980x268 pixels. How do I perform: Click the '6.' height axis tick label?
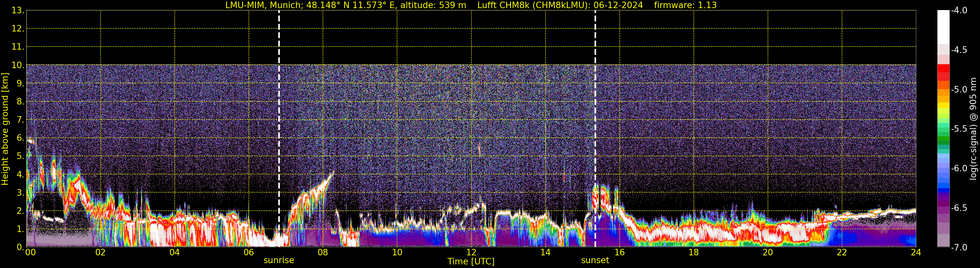point(20,138)
